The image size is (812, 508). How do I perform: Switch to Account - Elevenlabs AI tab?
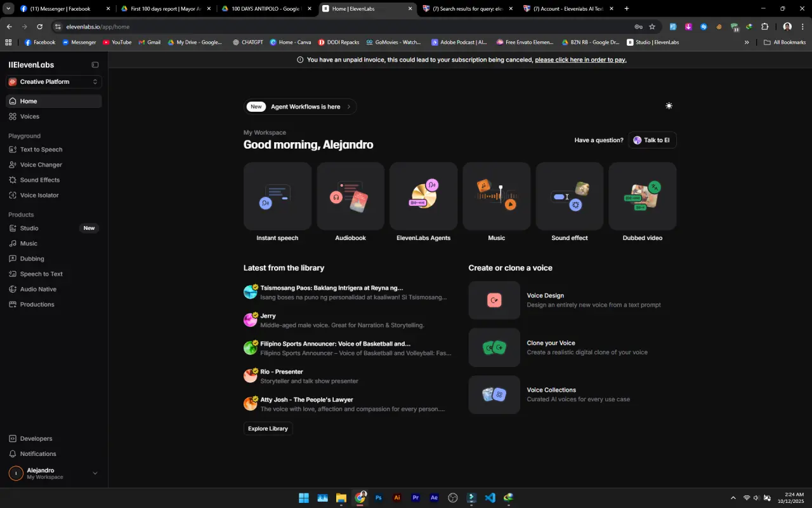(x=567, y=9)
